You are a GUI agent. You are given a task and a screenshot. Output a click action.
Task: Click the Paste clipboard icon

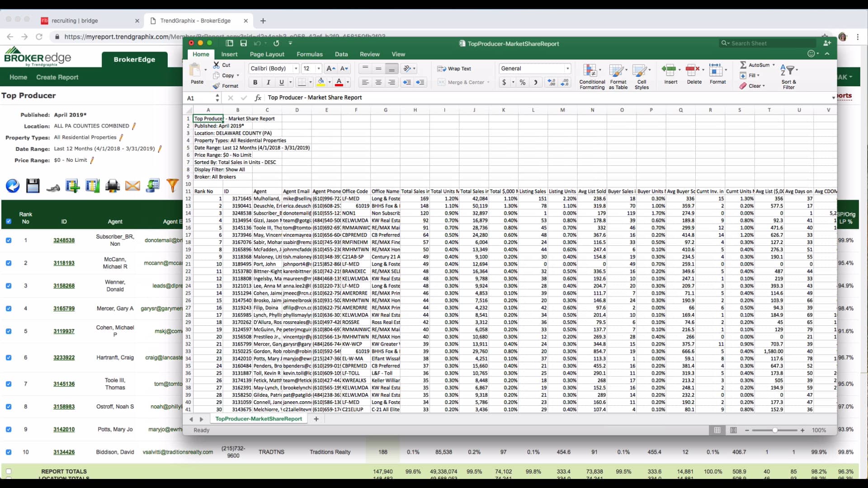point(195,70)
